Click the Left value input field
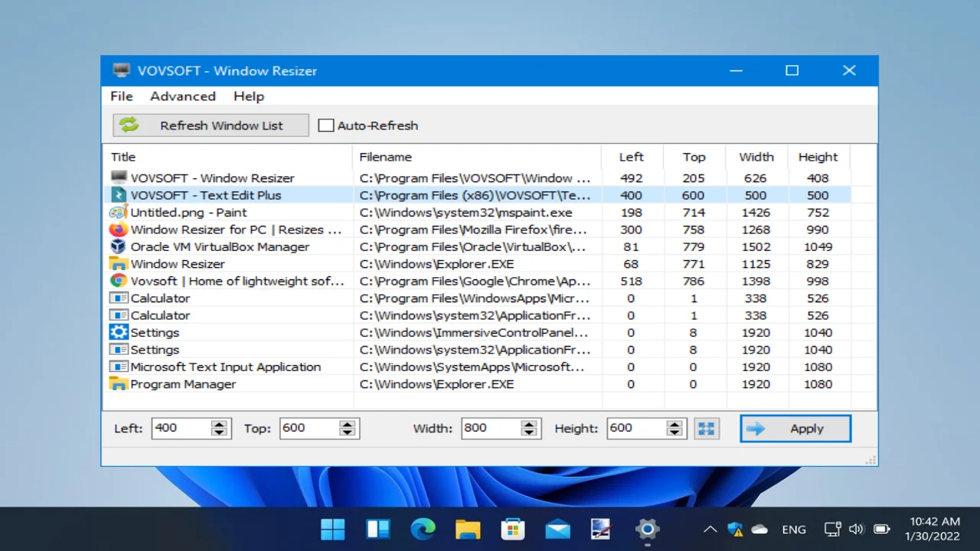The image size is (980, 551). (181, 429)
